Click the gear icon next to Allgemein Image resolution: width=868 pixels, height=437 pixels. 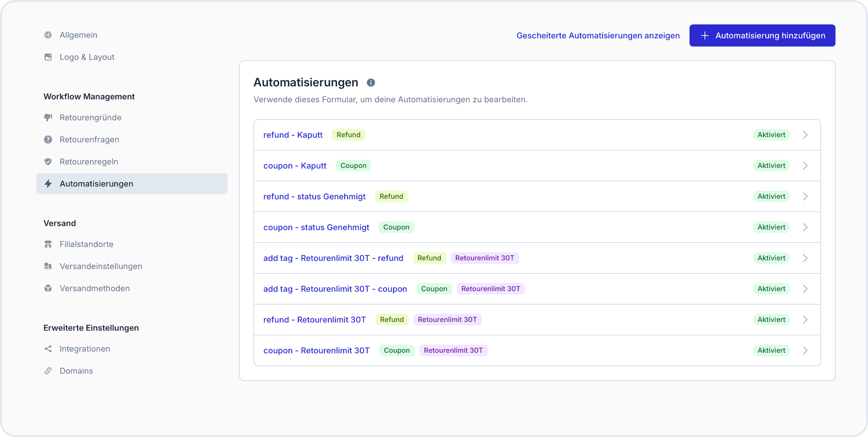click(x=48, y=35)
